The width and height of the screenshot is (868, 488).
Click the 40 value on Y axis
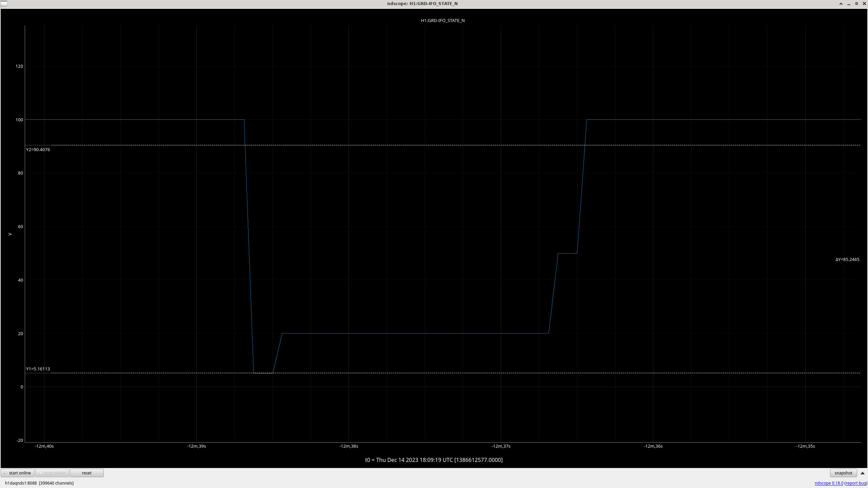21,280
